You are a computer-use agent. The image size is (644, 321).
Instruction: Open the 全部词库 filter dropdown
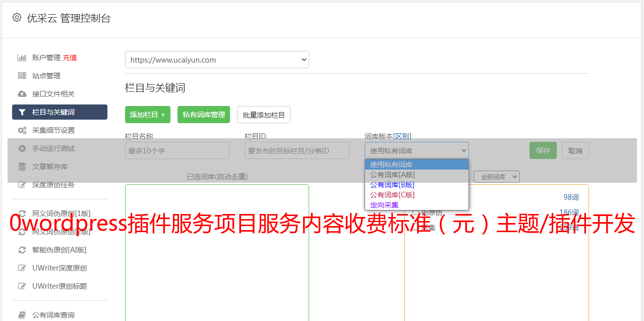[496, 177]
